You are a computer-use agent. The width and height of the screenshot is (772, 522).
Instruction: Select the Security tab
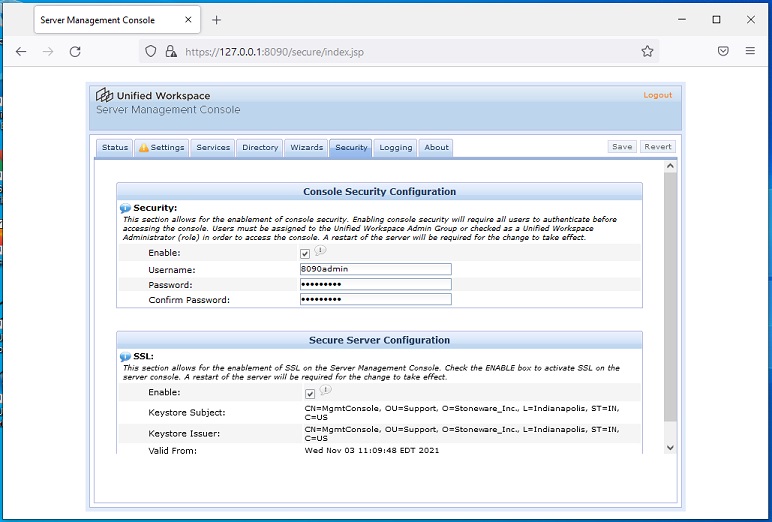click(x=351, y=148)
